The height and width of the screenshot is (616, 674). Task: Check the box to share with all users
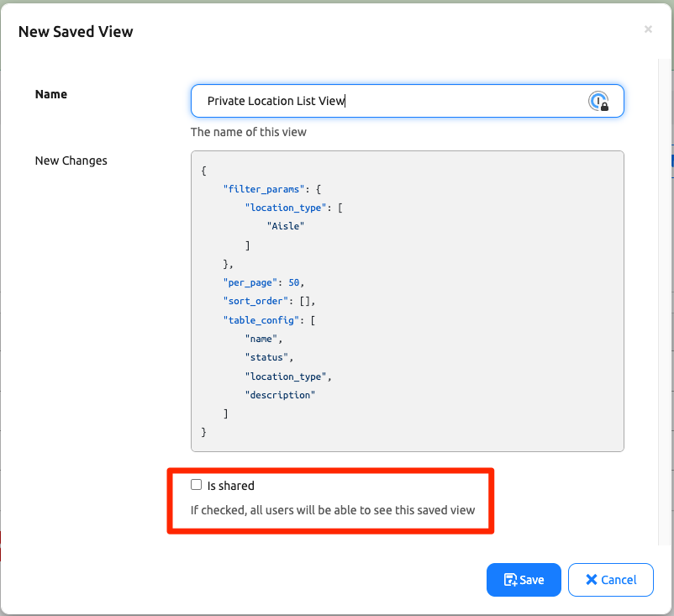(x=196, y=484)
